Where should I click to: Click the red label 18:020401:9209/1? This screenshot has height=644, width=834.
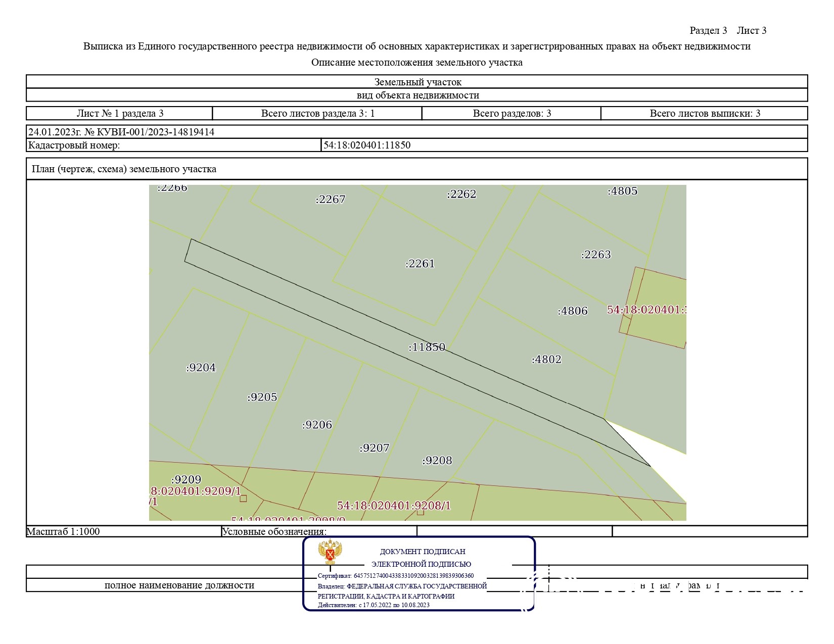195,491
